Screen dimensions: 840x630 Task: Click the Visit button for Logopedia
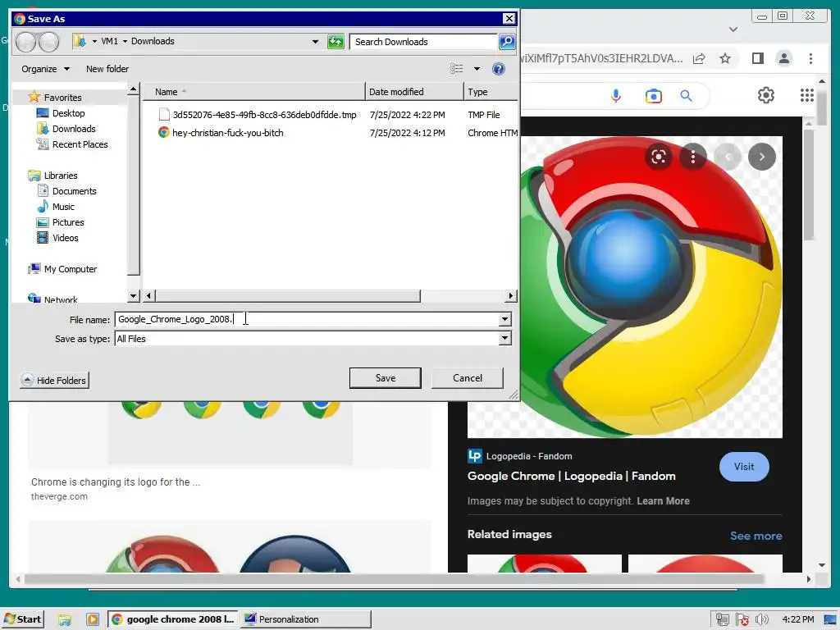pyautogui.click(x=744, y=467)
